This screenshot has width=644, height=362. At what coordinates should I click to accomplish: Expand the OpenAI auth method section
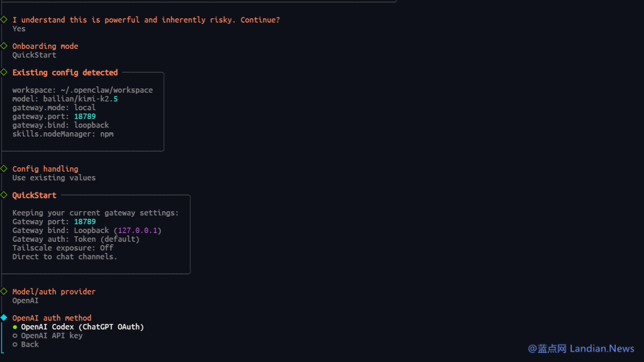52,317
